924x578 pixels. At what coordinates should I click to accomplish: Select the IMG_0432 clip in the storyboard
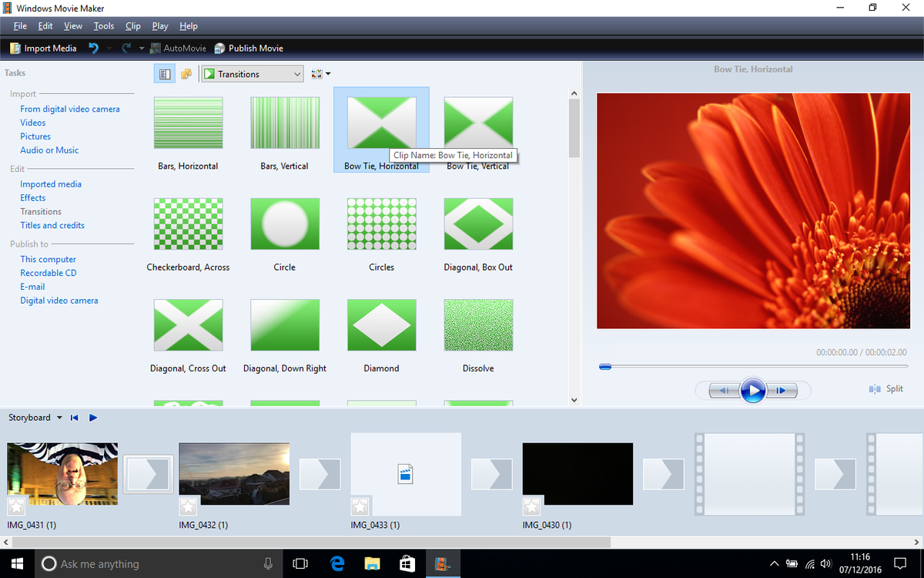[234, 473]
